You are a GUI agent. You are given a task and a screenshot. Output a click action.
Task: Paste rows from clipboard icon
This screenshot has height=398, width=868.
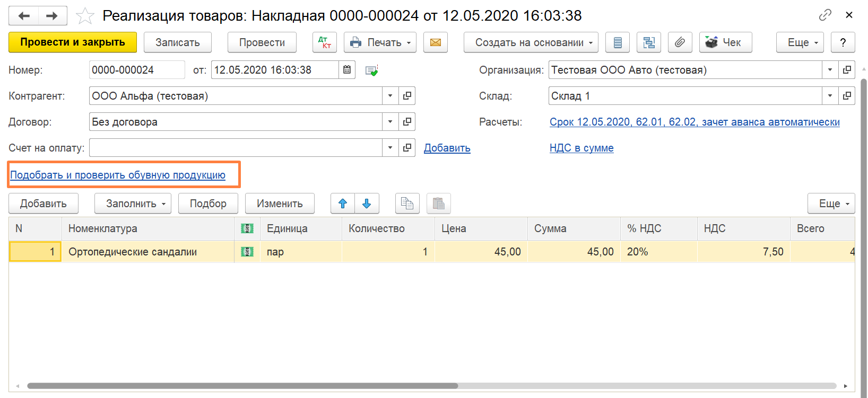[438, 204]
